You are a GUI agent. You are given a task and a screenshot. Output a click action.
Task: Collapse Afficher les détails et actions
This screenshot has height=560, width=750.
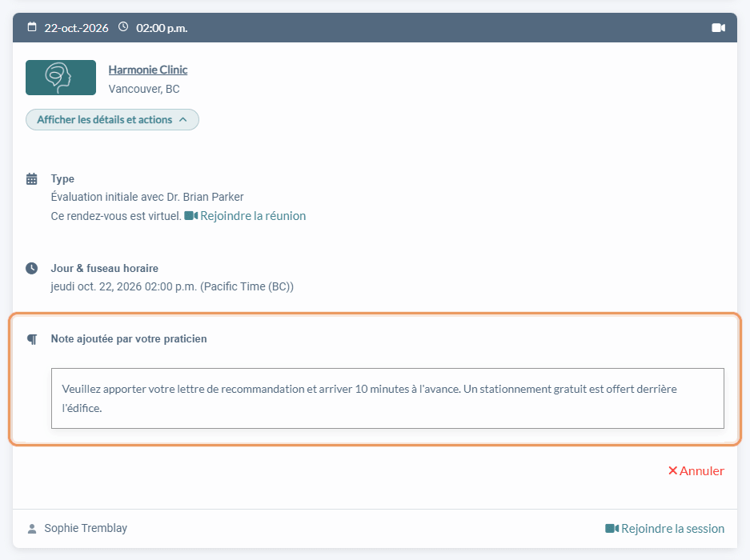[x=112, y=119]
